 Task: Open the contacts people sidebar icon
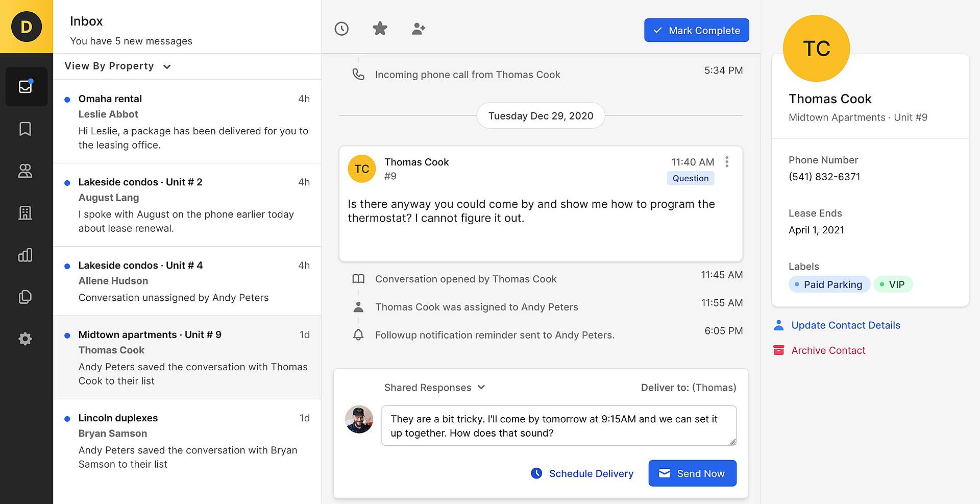[x=25, y=171]
